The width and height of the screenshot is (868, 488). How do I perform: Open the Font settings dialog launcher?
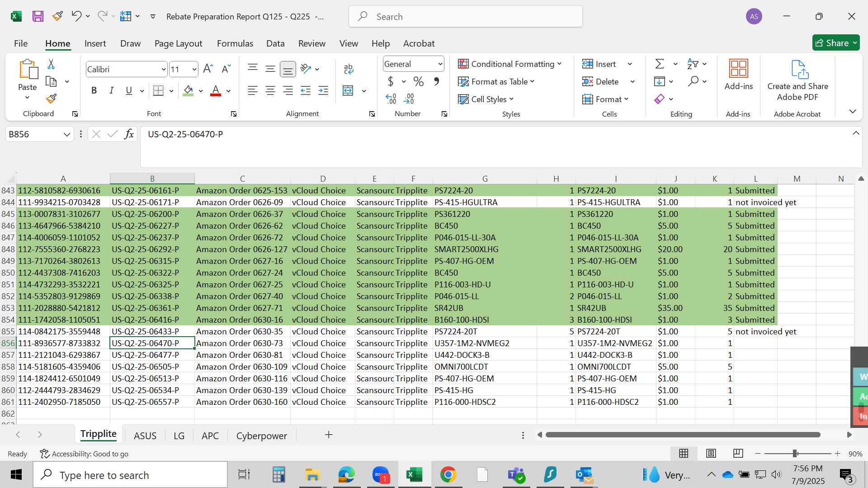234,114
